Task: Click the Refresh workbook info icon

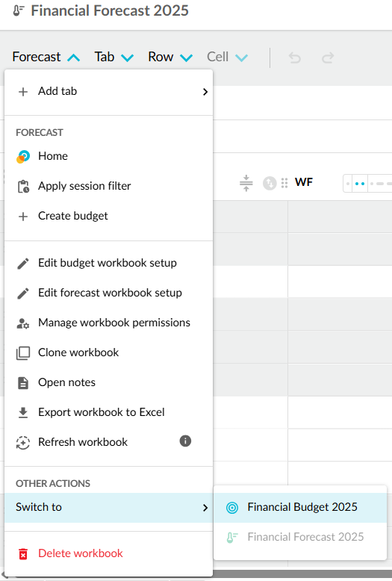Action: point(185,441)
